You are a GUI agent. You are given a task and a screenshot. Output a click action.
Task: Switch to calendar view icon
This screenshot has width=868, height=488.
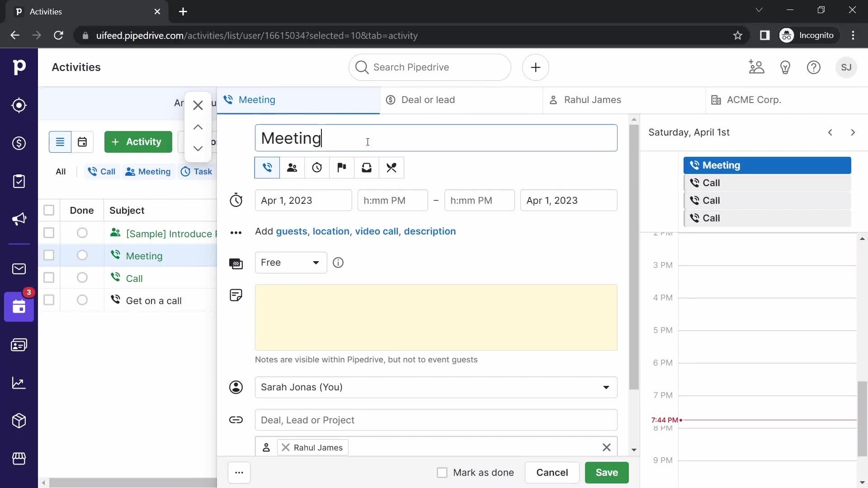click(82, 142)
